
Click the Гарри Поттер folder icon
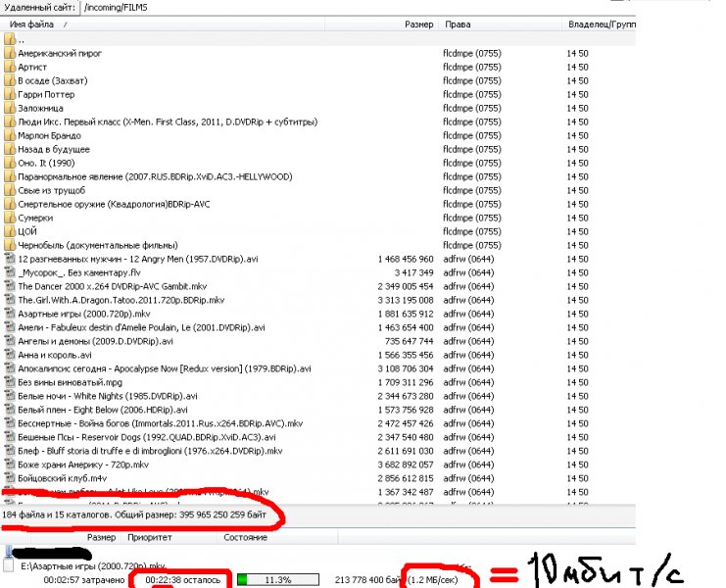click(x=9, y=95)
